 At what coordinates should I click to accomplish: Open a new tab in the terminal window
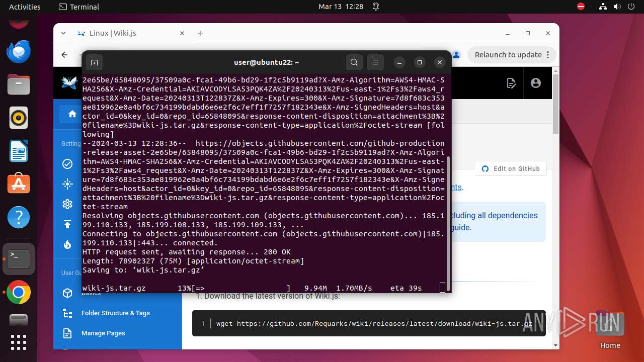(x=94, y=62)
